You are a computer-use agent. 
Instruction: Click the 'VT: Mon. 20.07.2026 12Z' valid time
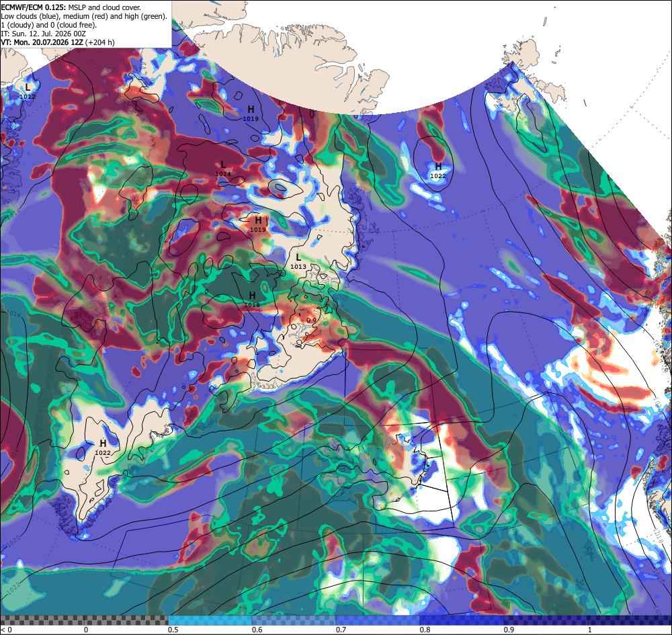tap(42, 42)
